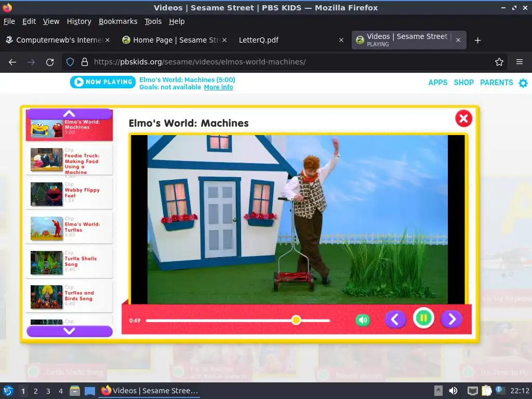Viewport: 532px width, 399px height.
Task: Select Elmo's World: Machines in playlist
Action: click(x=69, y=129)
